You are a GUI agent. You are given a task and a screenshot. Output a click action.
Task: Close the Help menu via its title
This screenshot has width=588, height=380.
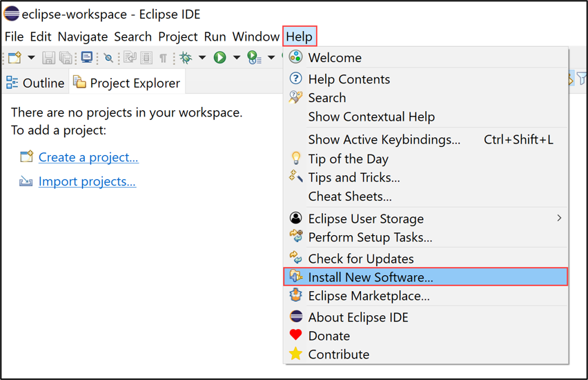click(x=300, y=37)
